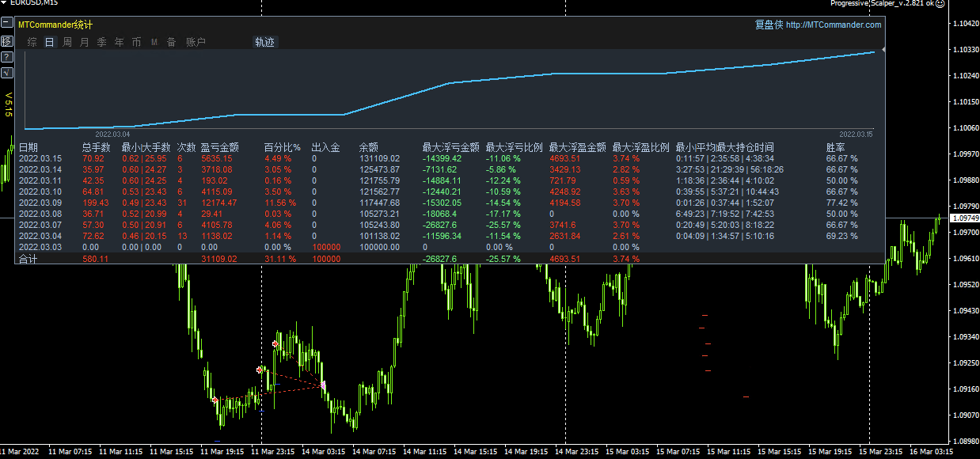Toggle off the highlighted 日 daily statistics view
The height and width of the screenshot is (459, 980).
coord(49,42)
